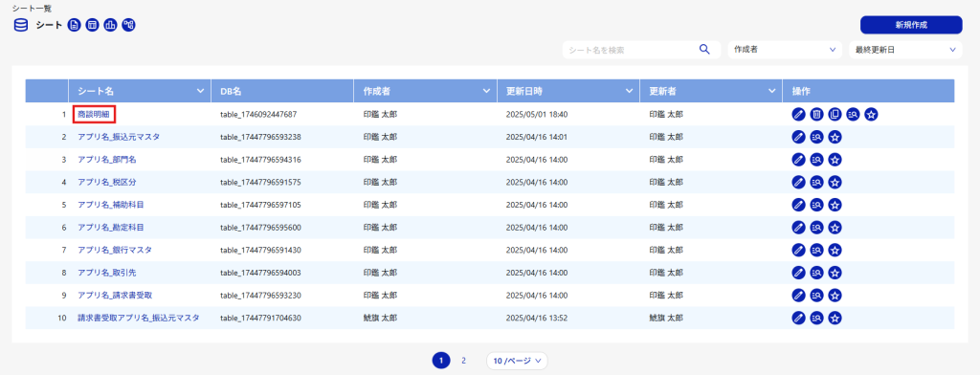Open the アプリ名_請求書受取 sheet link
Viewport: 980px width, 375px height.
point(115,295)
